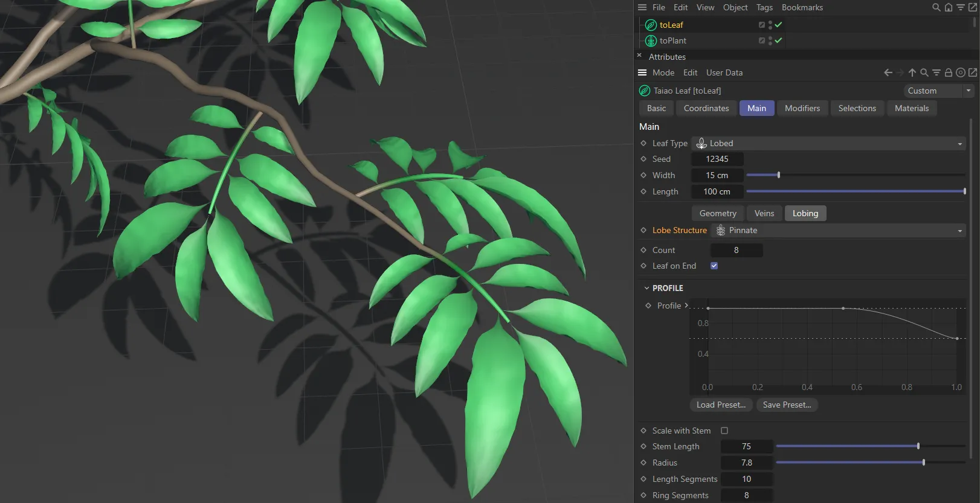980x503 pixels.
Task: Click the Attributes search icon
Action: (924, 72)
